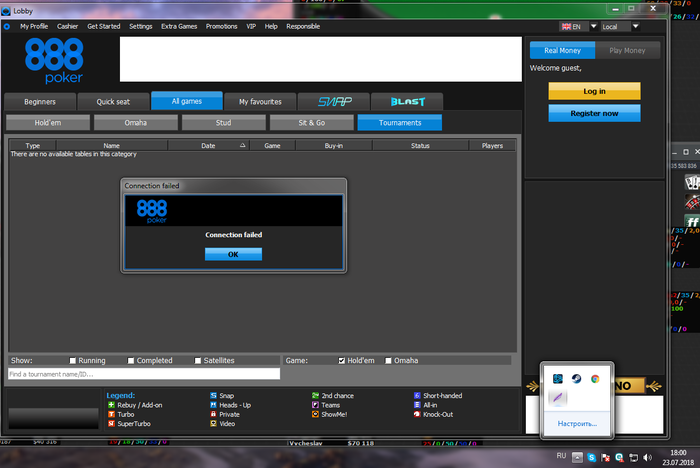Toggle the hidden tray icons arrow
This screenshot has height=468, width=700.
pos(577,457)
